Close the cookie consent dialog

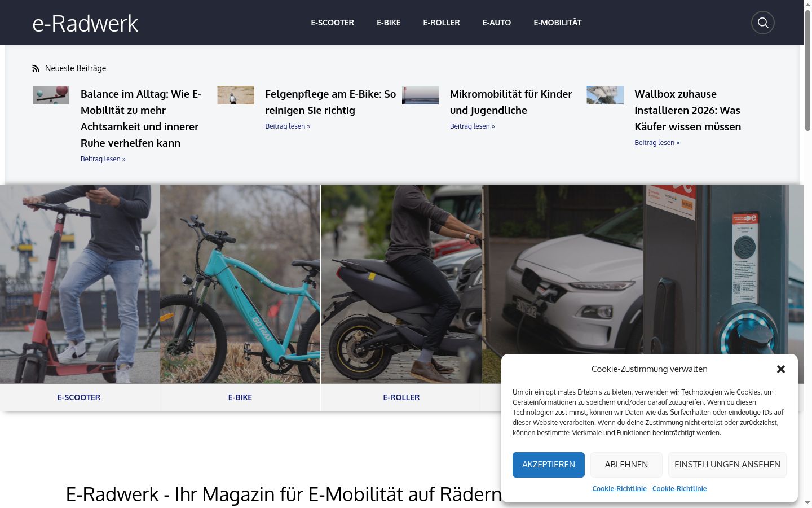click(x=781, y=369)
